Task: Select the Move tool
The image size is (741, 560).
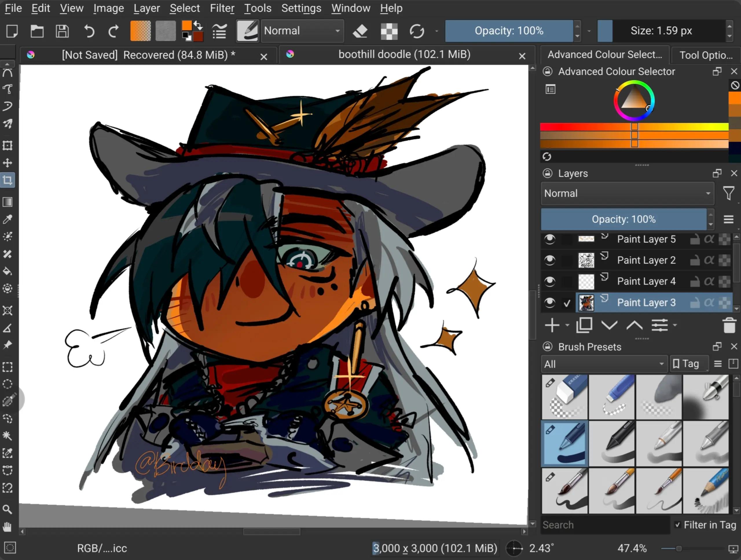Action: coord(8,163)
